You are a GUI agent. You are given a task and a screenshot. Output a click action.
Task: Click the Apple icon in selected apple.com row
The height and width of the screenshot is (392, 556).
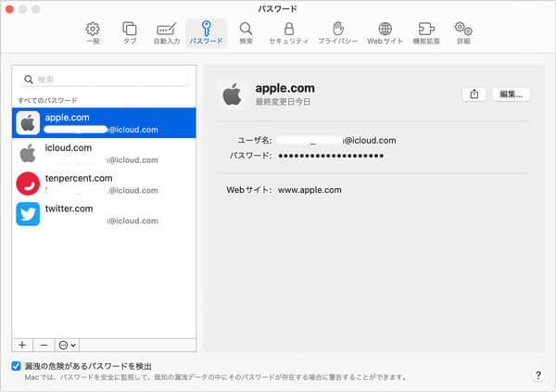coord(28,122)
